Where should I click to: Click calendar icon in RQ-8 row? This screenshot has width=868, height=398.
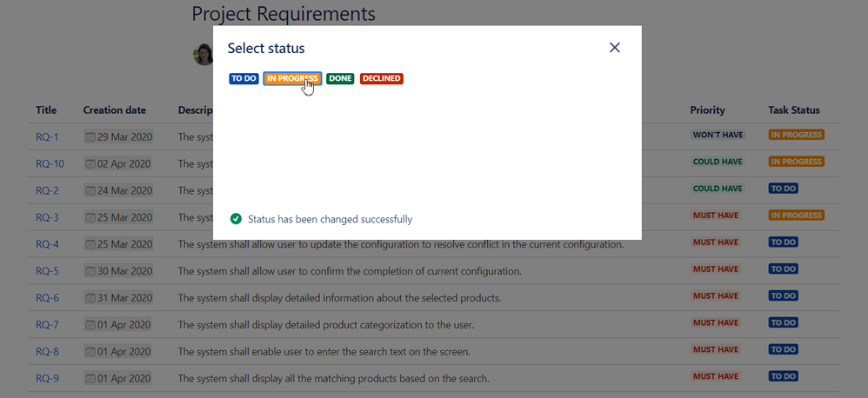pyautogui.click(x=90, y=352)
